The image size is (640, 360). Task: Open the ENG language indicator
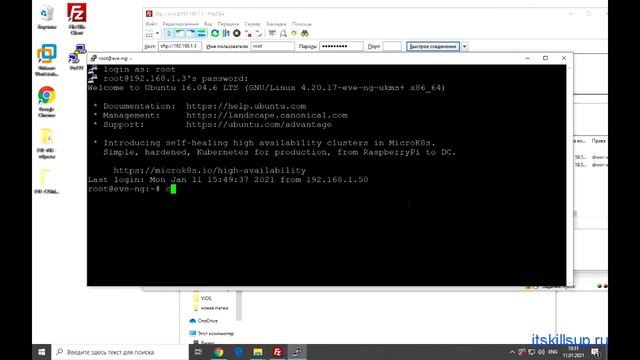pos(553,352)
